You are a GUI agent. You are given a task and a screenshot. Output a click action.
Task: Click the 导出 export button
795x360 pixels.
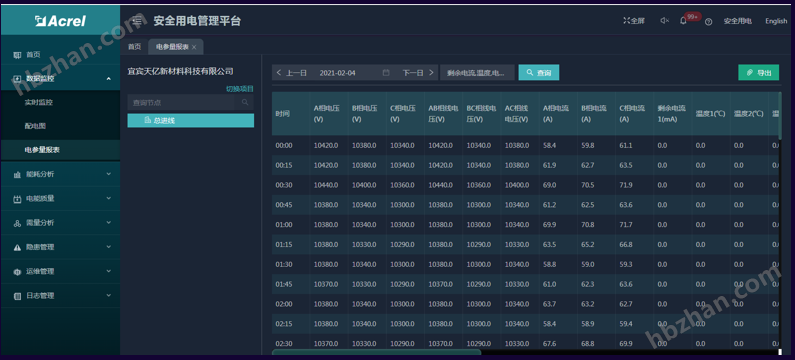pyautogui.click(x=758, y=73)
